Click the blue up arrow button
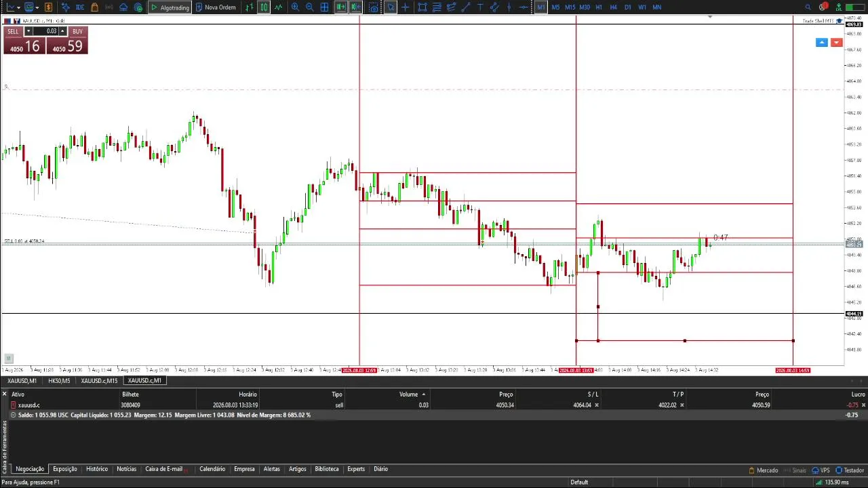Screen dimensions: 868x488 point(821,43)
